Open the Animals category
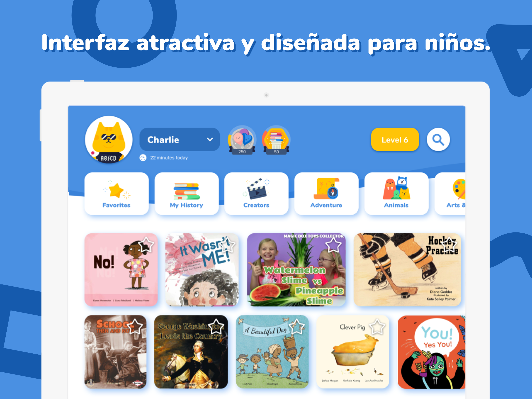The image size is (532, 399). (396, 193)
